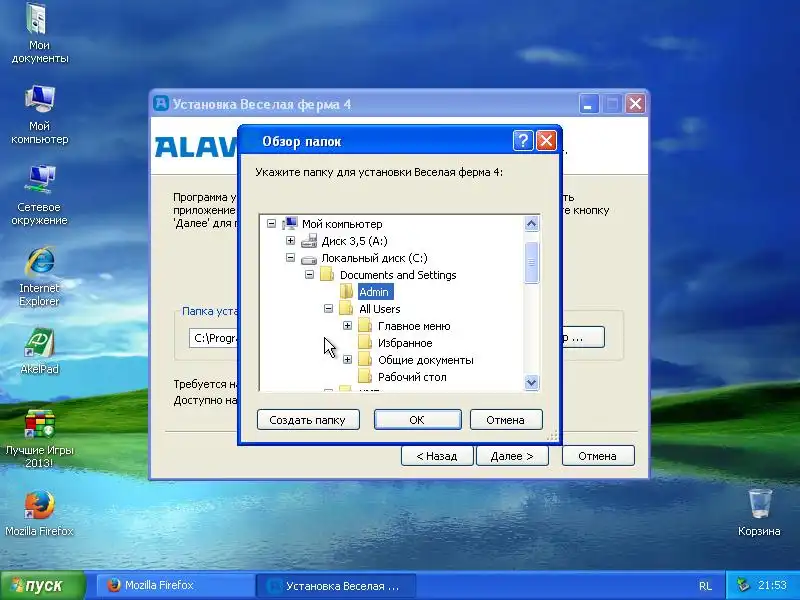Open the Пуск start menu
The height and width of the screenshot is (600, 800).
tap(43, 585)
